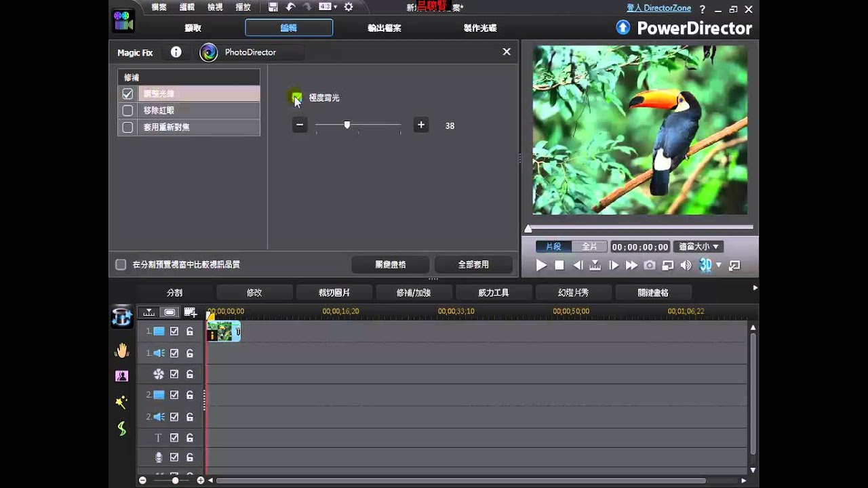Step to the previous frame
The width and height of the screenshot is (868, 488).
click(578, 265)
